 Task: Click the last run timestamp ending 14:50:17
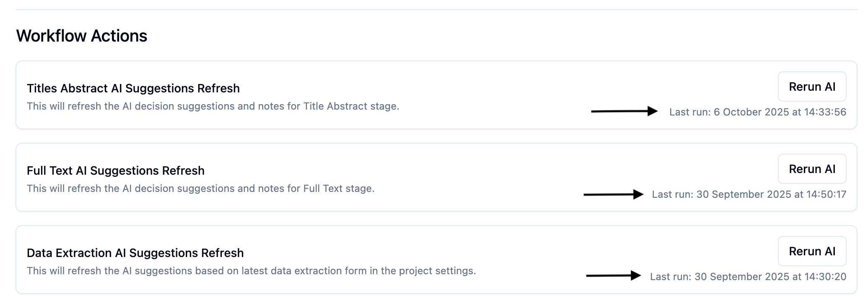tap(749, 194)
